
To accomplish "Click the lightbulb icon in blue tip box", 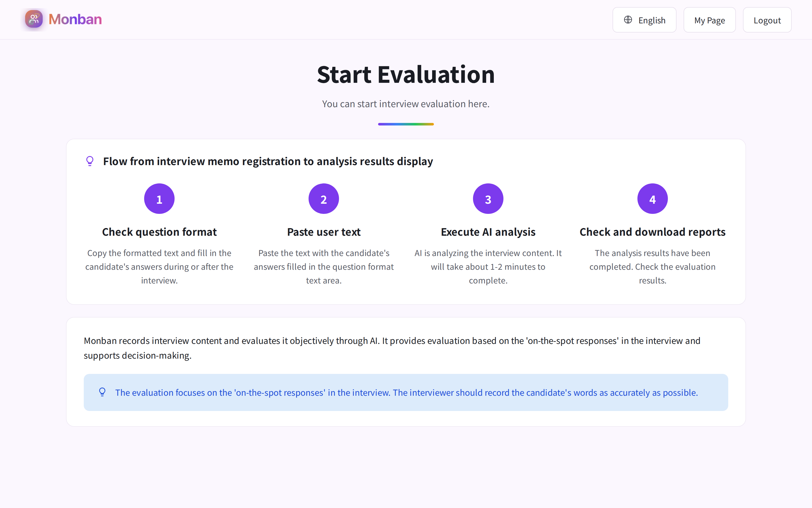I will click(102, 392).
